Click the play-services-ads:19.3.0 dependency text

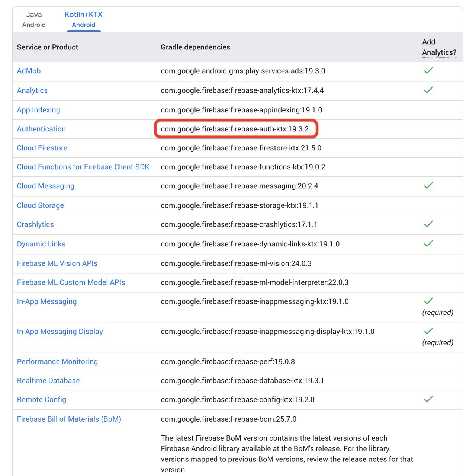[x=243, y=71]
